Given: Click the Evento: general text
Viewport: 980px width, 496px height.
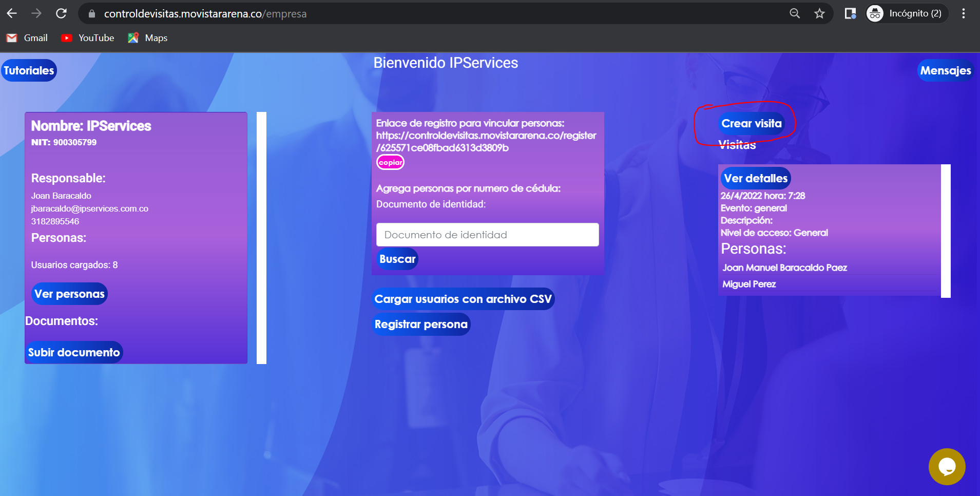Looking at the screenshot, I should coord(754,208).
